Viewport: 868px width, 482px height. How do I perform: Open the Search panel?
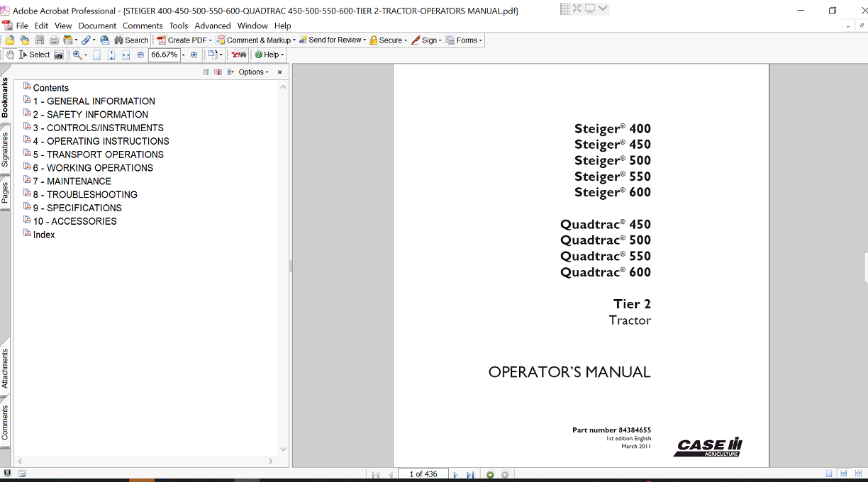click(131, 40)
